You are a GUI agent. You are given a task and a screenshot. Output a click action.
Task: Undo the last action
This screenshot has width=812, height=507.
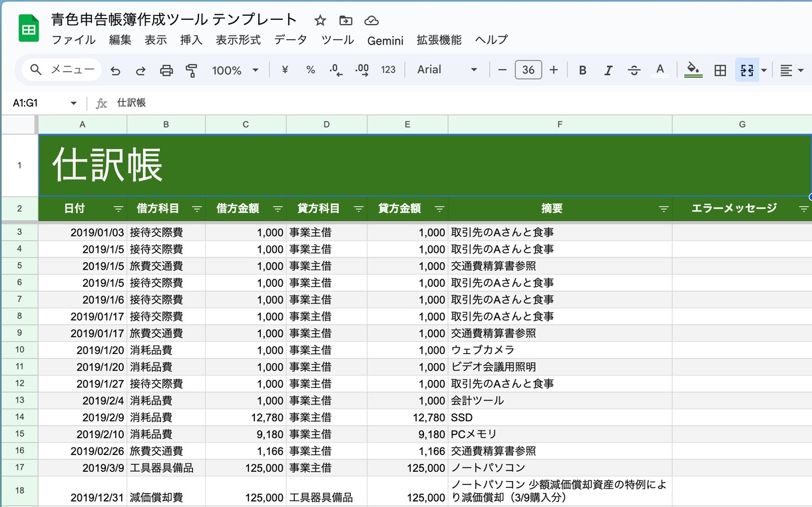point(115,70)
